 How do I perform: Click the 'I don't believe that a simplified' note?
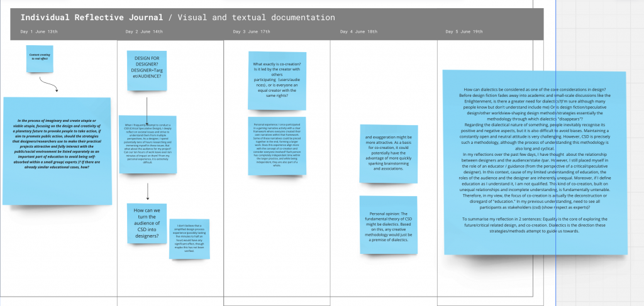[190, 239]
